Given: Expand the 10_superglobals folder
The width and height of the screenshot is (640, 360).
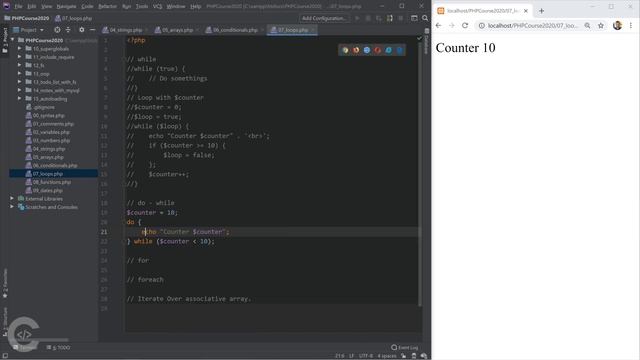Looking at the screenshot, I should point(20,49).
